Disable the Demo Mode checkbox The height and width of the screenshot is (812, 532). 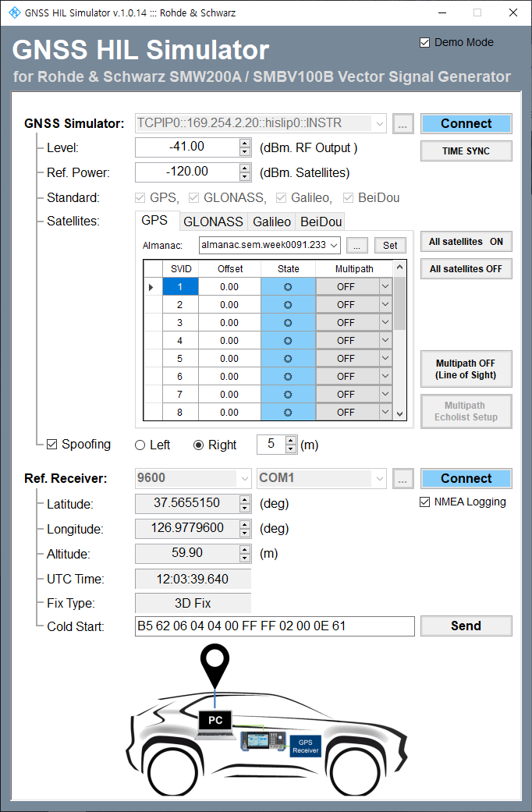point(425,43)
